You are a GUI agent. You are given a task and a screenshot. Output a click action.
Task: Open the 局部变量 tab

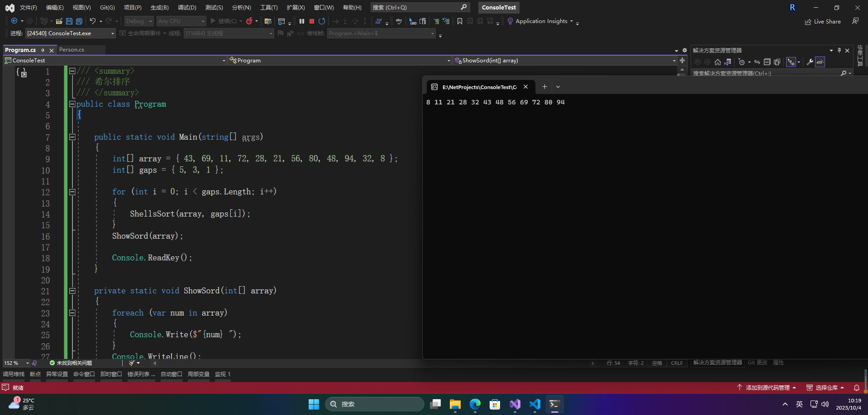(199, 374)
